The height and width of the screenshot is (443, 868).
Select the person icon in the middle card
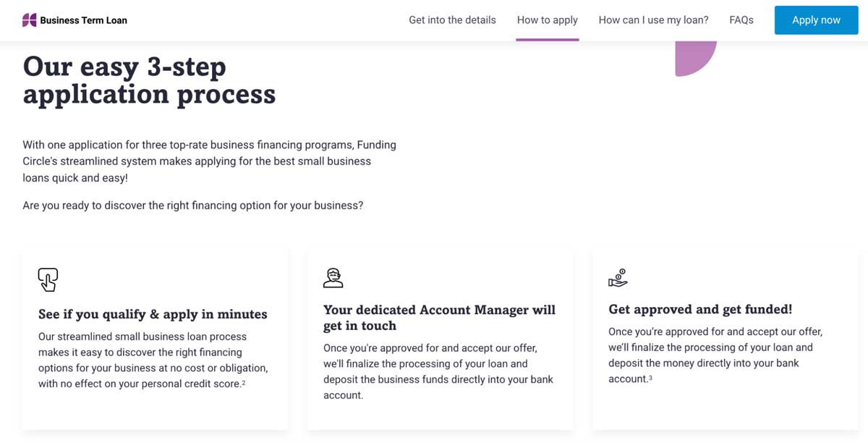click(333, 277)
